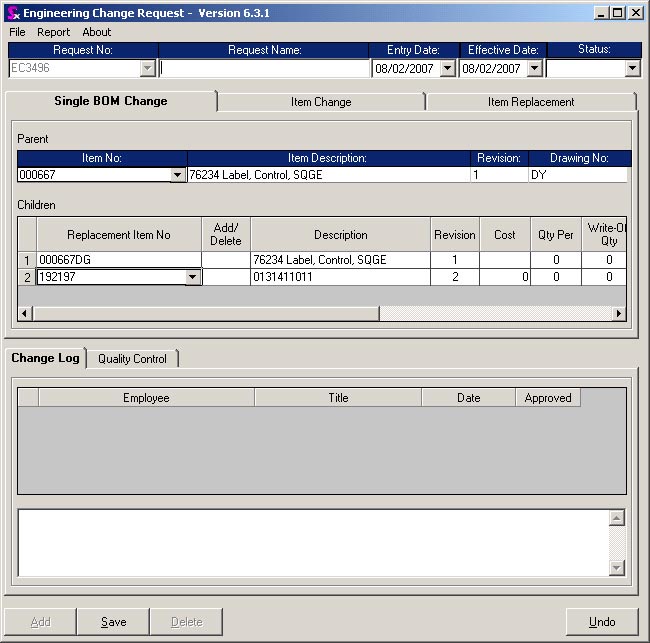Click the Save button
The image size is (650, 643).
pos(113,622)
